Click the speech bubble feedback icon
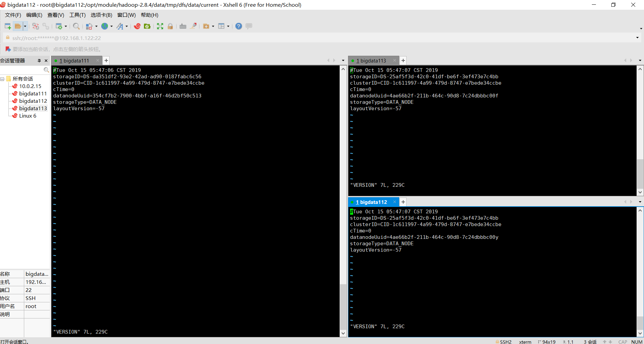The height and width of the screenshot is (344, 644). point(249,26)
